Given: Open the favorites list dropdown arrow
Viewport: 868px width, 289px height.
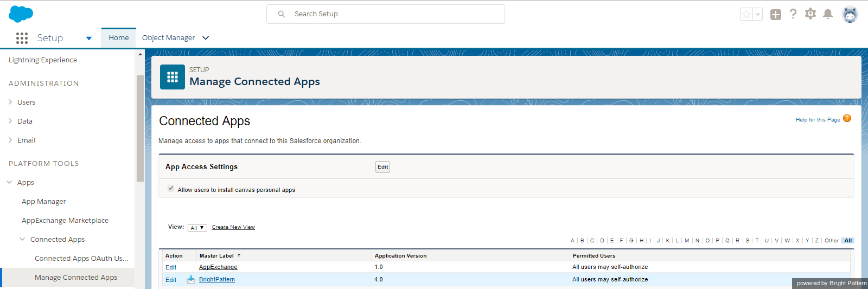Looking at the screenshot, I should tap(758, 15).
